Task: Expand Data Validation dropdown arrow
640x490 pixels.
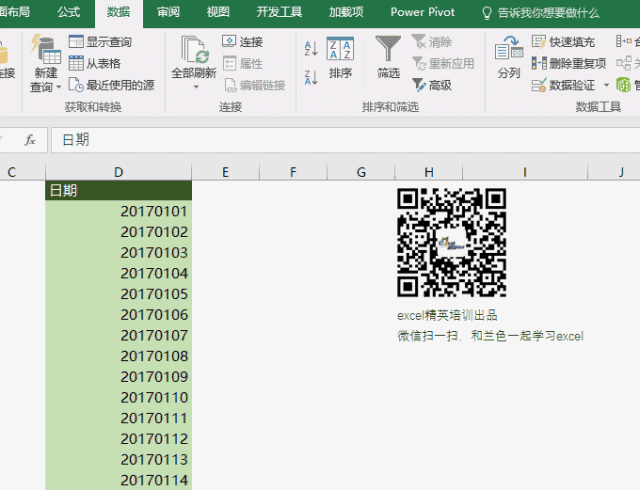Action: click(x=606, y=85)
